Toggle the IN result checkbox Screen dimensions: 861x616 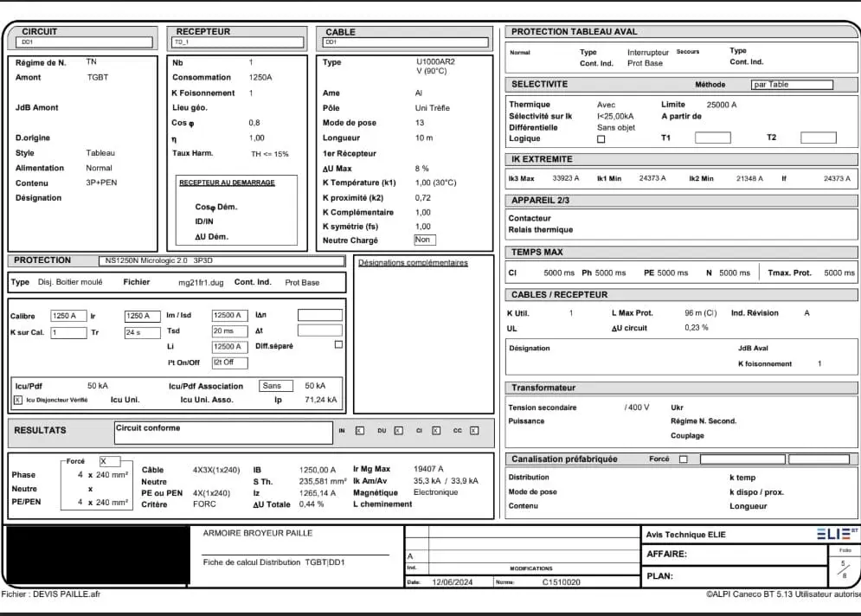click(x=360, y=431)
